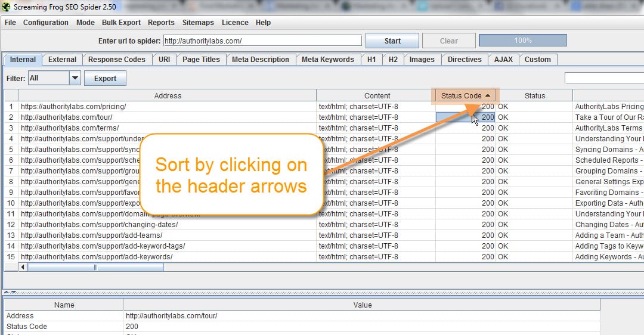Switch to the H1 tab
The width and height of the screenshot is (644, 335).
click(x=371, y=60)
